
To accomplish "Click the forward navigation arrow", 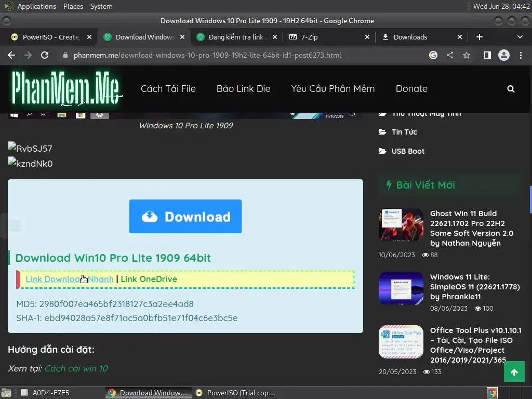I will pyautogui.click(x=28, y=55).
